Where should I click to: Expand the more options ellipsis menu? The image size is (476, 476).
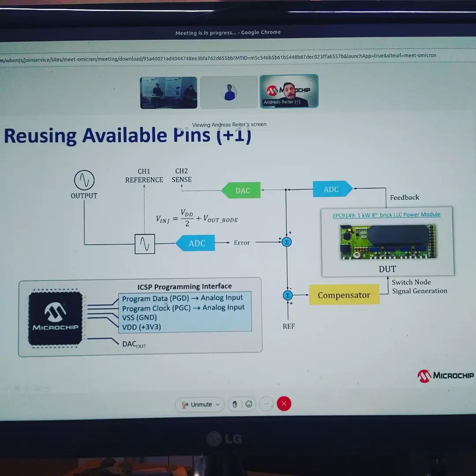pos(266,404)
